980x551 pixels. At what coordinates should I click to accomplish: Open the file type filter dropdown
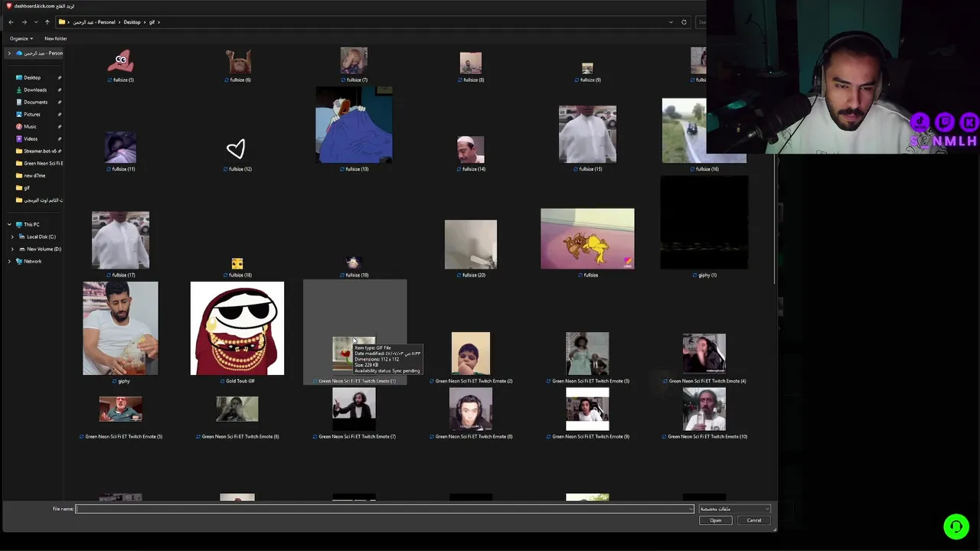(x=734, y=509)
